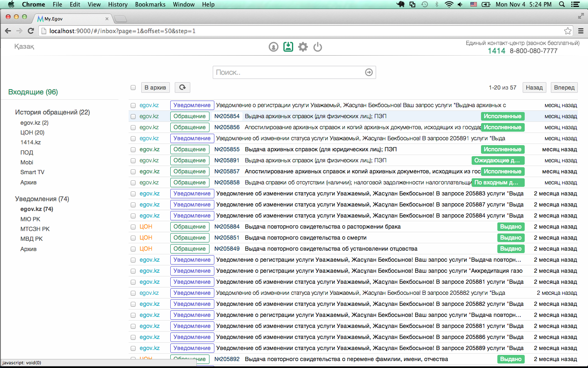Open the Apple menu

[x=11, y=4]
